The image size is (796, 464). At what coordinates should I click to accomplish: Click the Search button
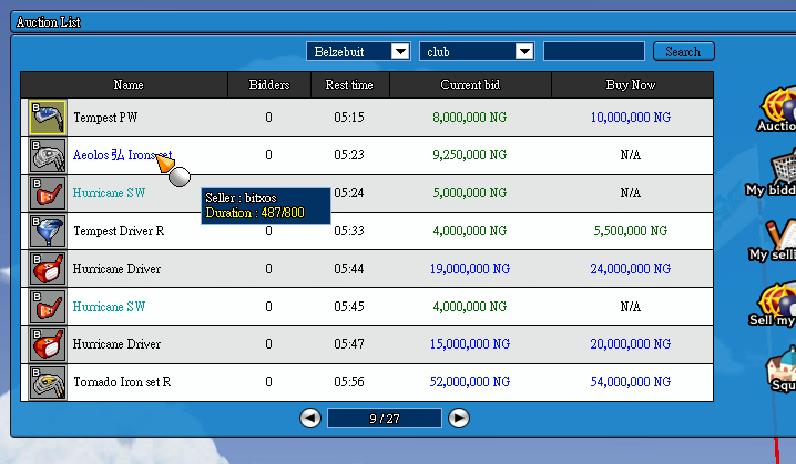pyautogui.click(x=683, y=51)
